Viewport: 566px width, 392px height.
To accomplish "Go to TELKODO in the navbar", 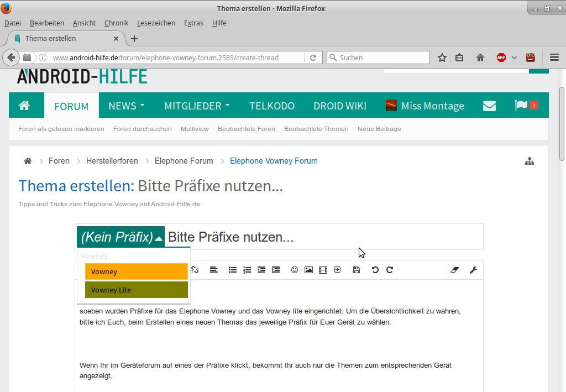I will [x=272, y=106].
